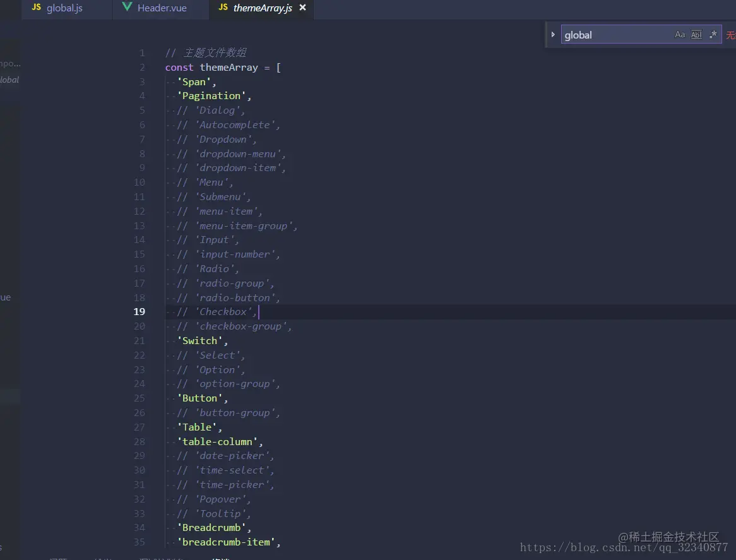Click the 'table-column' string
The image size is (736, 560).
click(x=217, y=442)
